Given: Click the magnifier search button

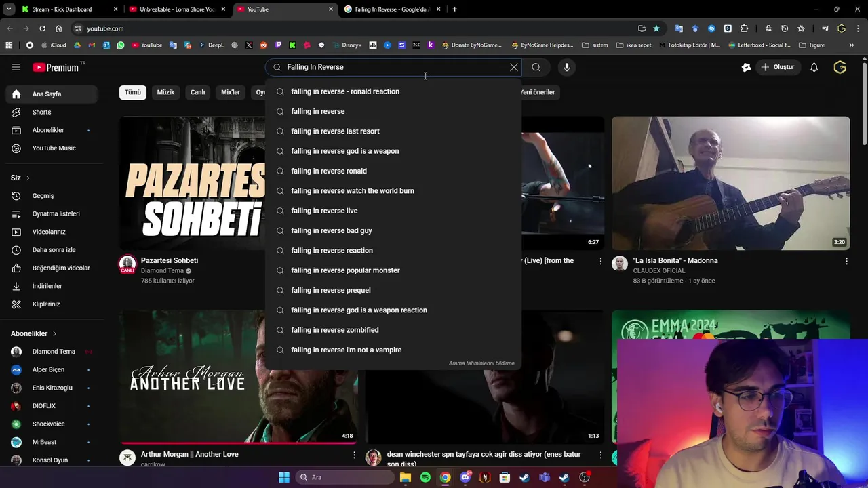Looking at the screenshot, I should (x=536, y=67).
